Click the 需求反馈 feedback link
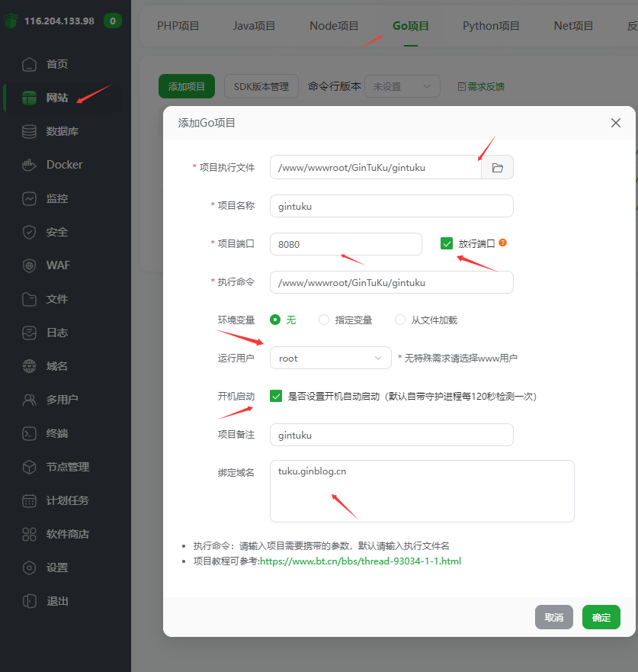638x672 pixels. (x=481, y=86)
